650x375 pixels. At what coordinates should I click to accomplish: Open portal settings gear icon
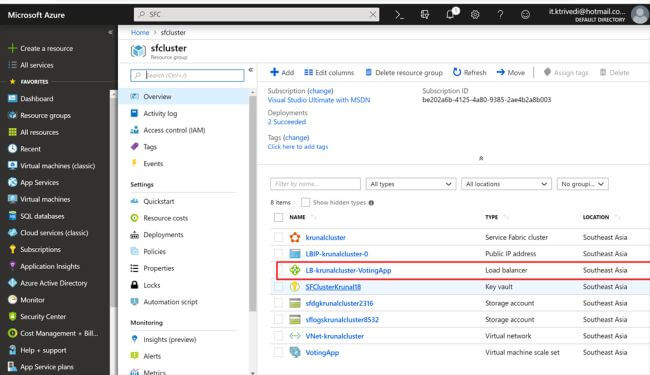pyautogui.click(x=475, y=15)
